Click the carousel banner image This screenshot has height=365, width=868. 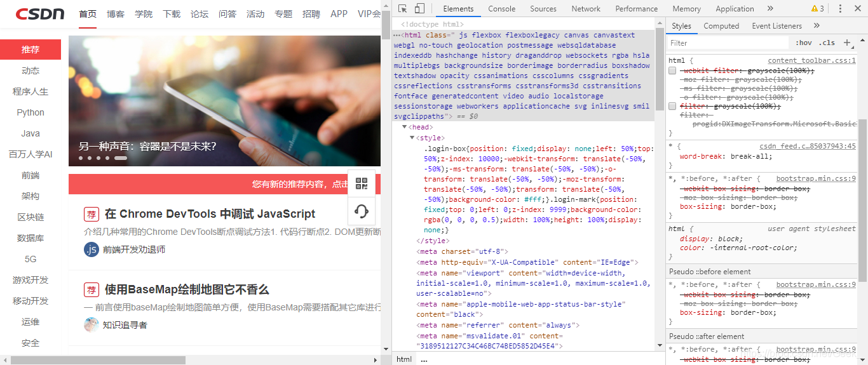[225, 100]
